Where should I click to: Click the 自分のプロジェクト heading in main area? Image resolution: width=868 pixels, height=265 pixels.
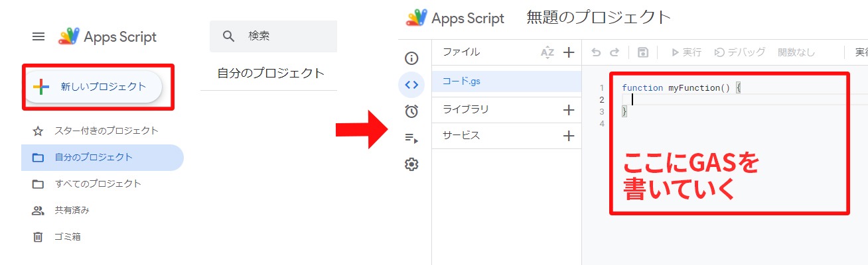click(x=271, y=73)
